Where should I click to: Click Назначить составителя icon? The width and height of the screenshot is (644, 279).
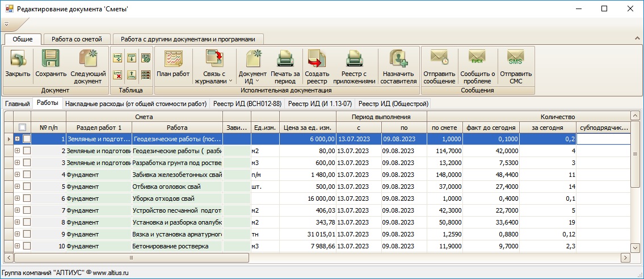399,58
